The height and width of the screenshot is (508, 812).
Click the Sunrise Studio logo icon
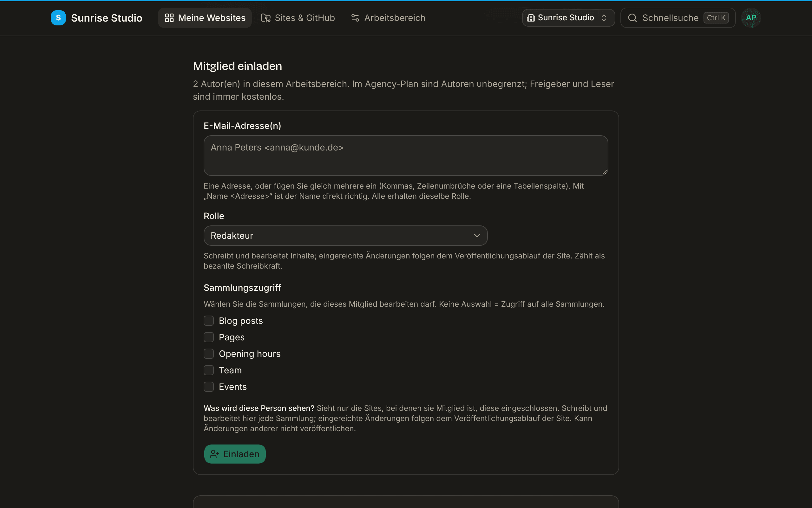(58, 18)
